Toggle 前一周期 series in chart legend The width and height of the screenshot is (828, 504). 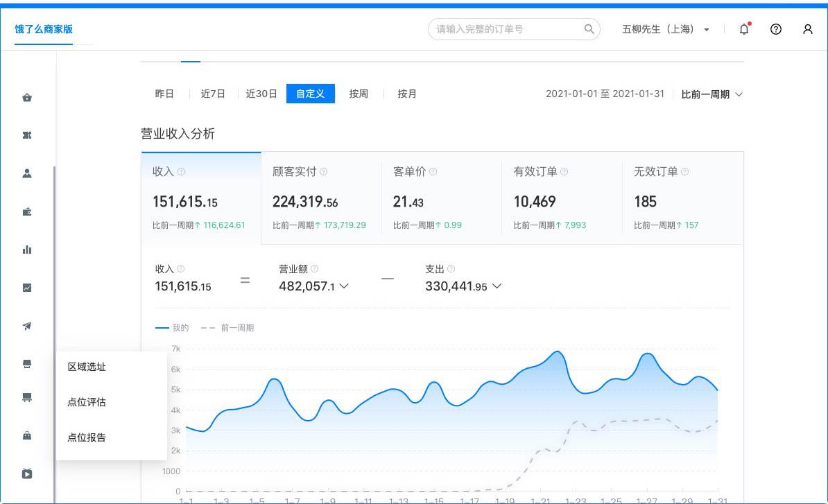pyautogui.click(x=227, y=328)
